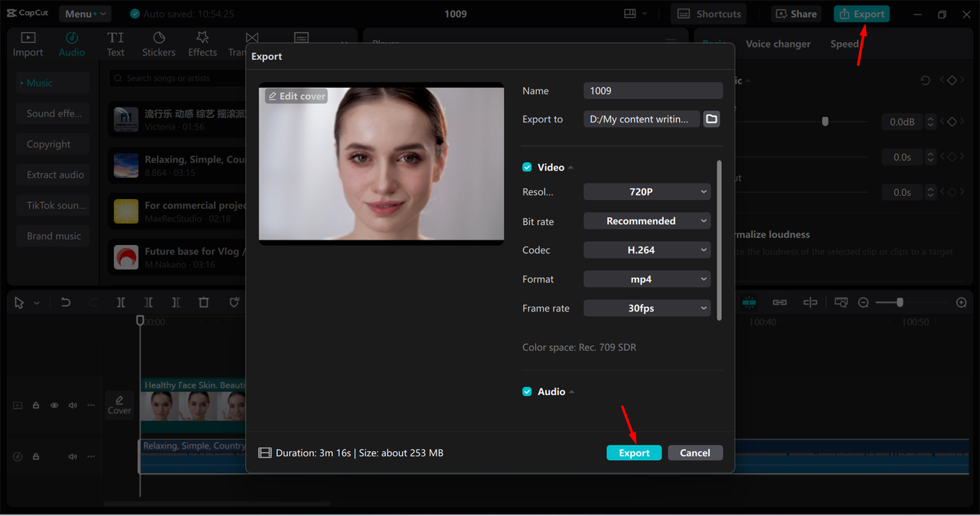Click the delete-left trim icon

(149, 302)
